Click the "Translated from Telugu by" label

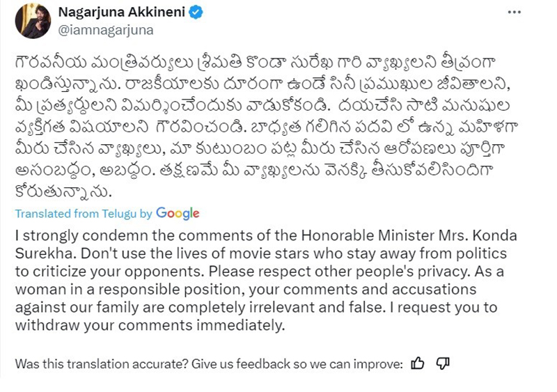pos(84,214)
